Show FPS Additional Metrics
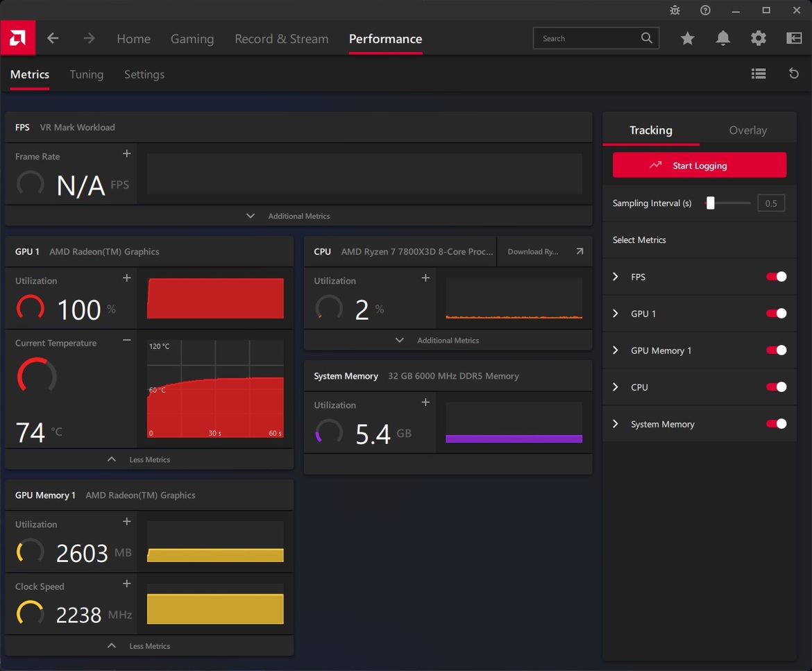The image size is (812, 671). 299,216
